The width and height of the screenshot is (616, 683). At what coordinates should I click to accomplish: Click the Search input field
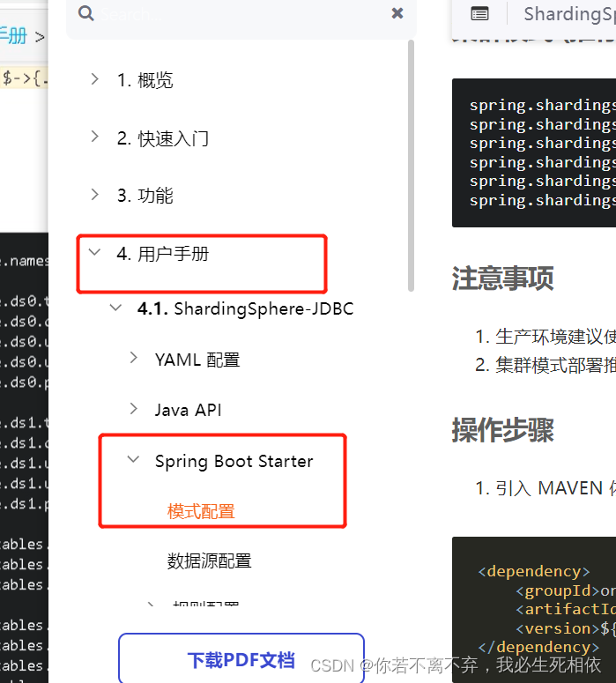click(x=241, y=14)
